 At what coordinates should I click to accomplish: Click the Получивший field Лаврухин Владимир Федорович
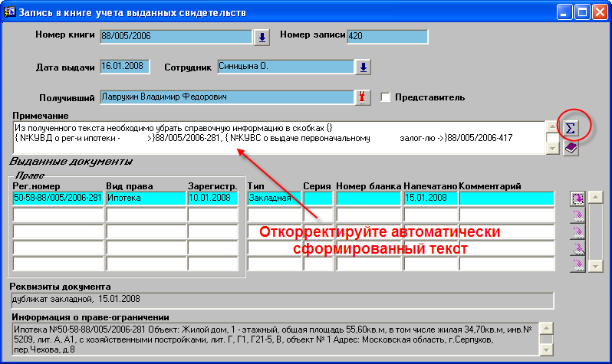227,97
